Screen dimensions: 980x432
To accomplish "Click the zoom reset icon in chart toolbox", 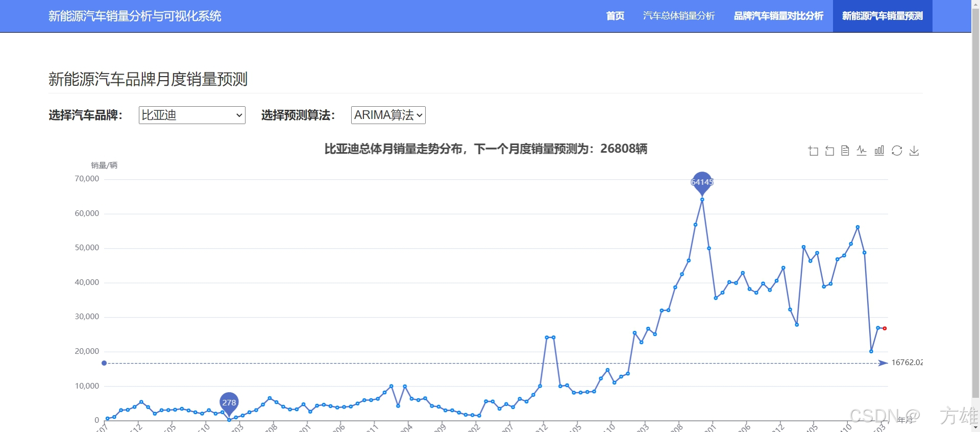I will [830, 151].
